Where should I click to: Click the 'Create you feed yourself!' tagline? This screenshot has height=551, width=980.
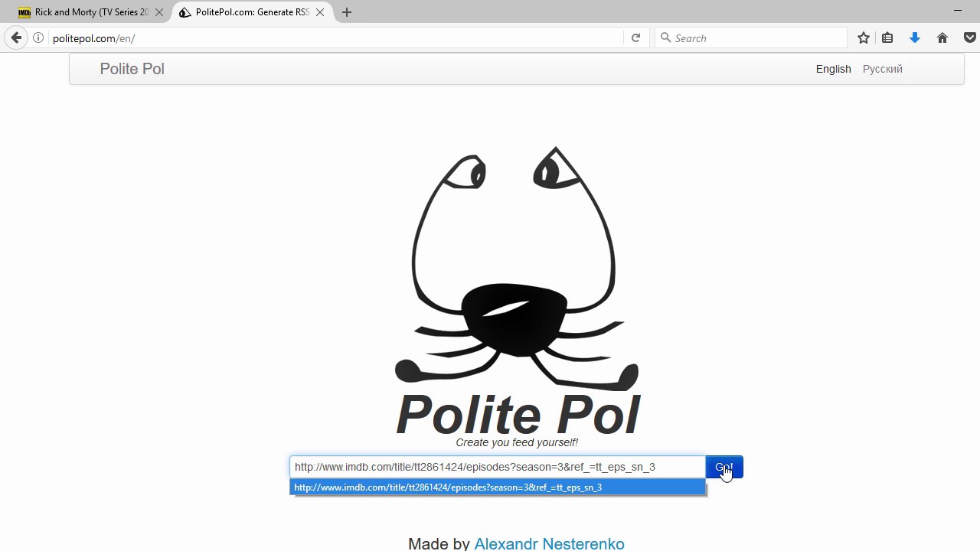(517, 442)
